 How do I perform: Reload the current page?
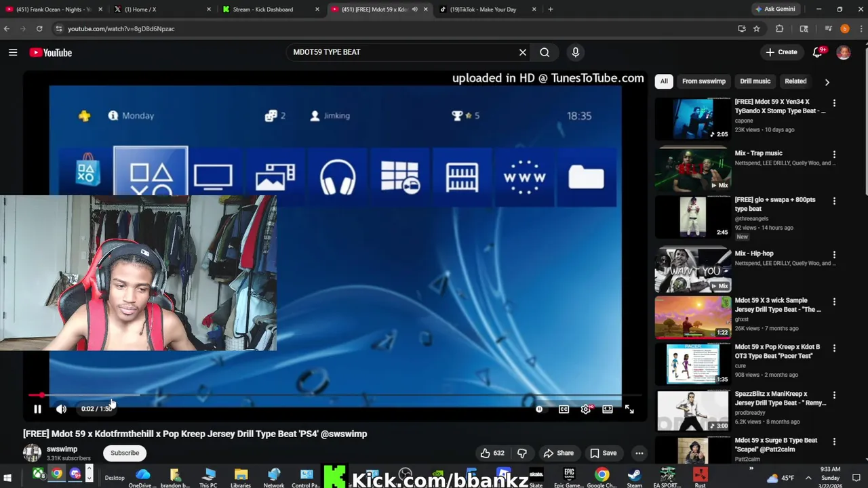pyautogui.click(x=39, y=28)
